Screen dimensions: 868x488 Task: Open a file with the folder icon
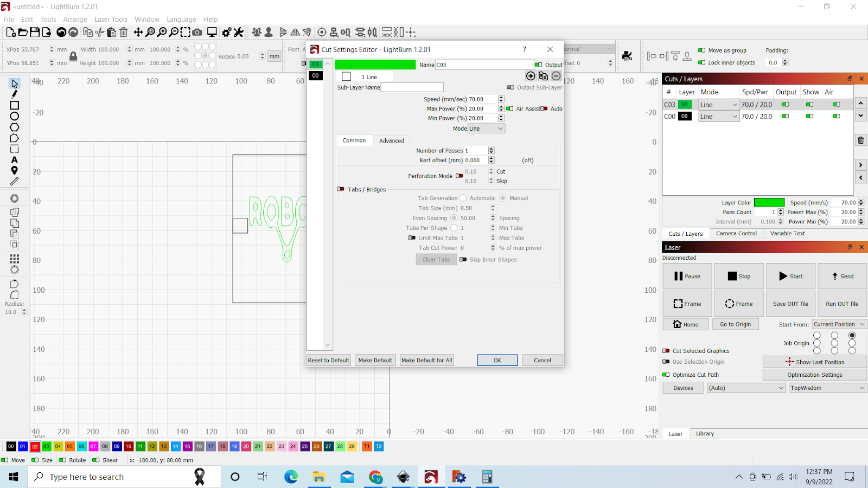23,33
